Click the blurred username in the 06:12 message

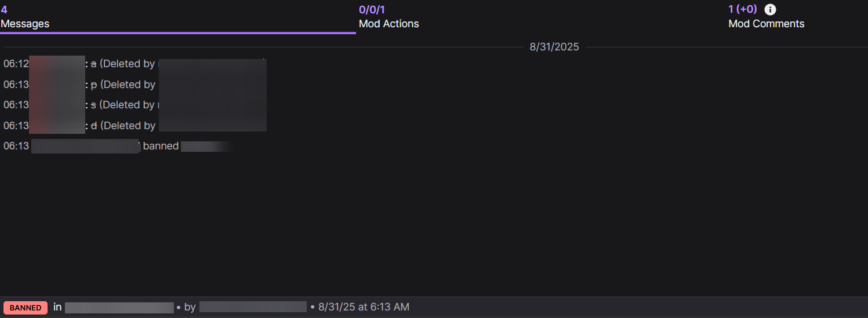point(57,64)
